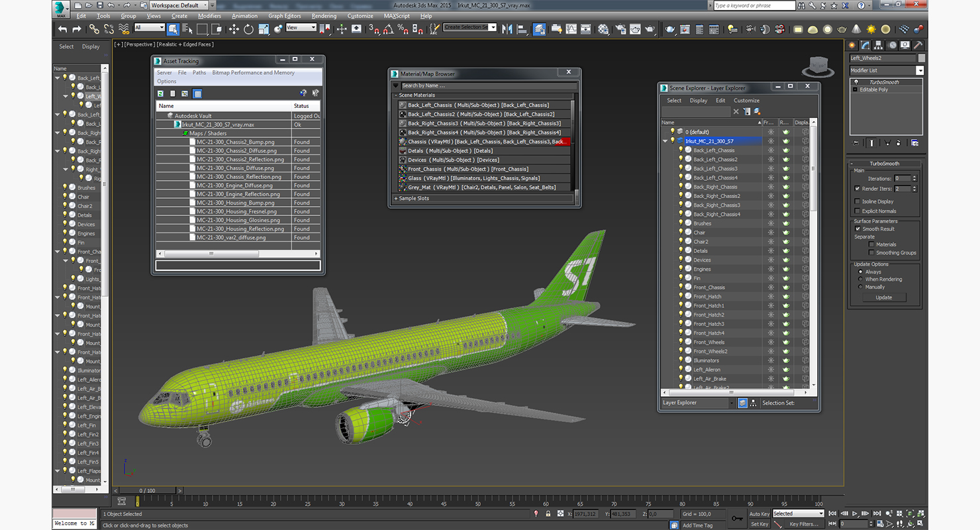Toggle the Layer Explorer toolbar icon
The width and height of the screenshot is (980, 530).
(539, 28)
